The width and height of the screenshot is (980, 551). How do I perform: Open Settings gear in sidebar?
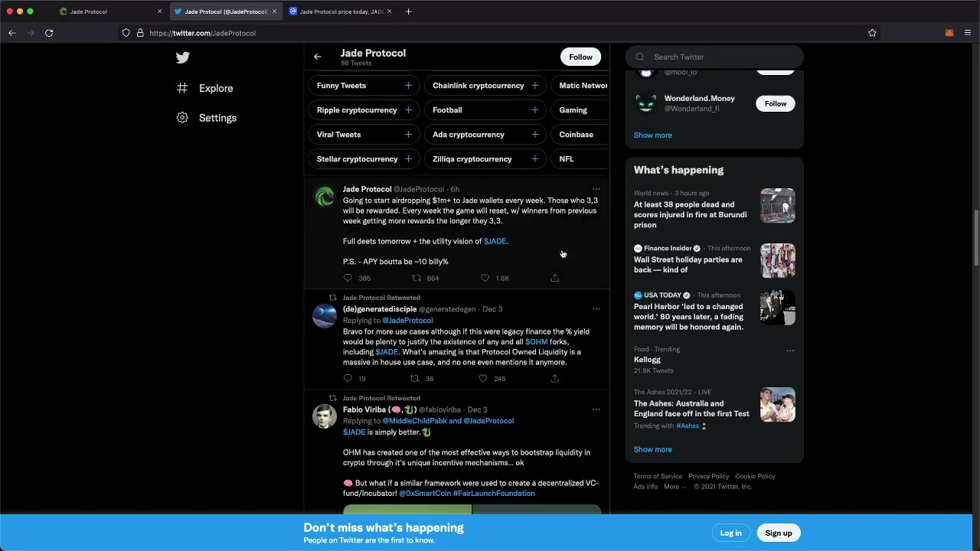[182, 118]
